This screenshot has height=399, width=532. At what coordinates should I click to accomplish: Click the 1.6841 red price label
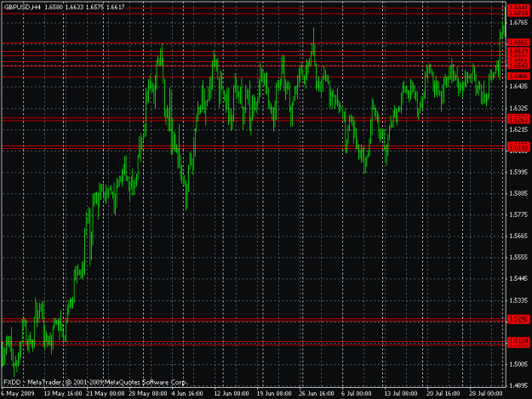coord(518,8)
